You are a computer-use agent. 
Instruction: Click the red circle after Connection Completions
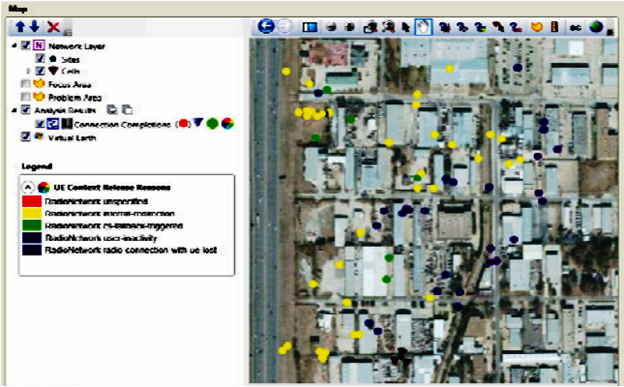click(x=183, y=123)
